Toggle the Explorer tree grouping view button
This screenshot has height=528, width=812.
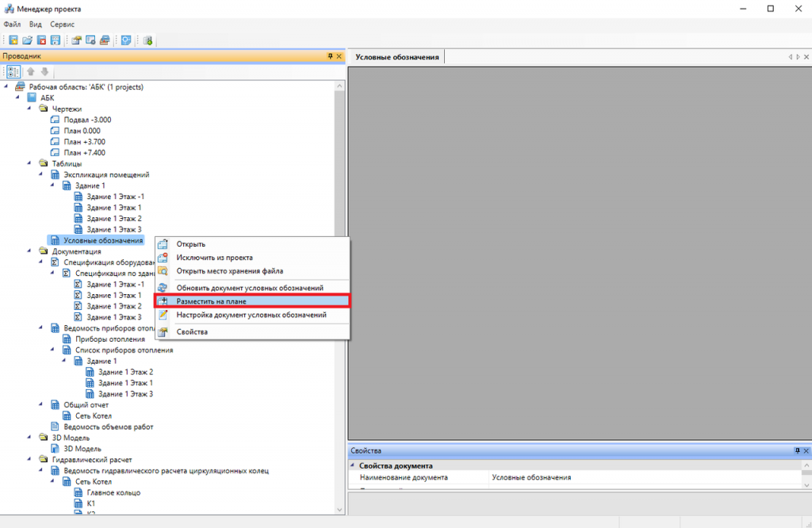click(13, 72)
